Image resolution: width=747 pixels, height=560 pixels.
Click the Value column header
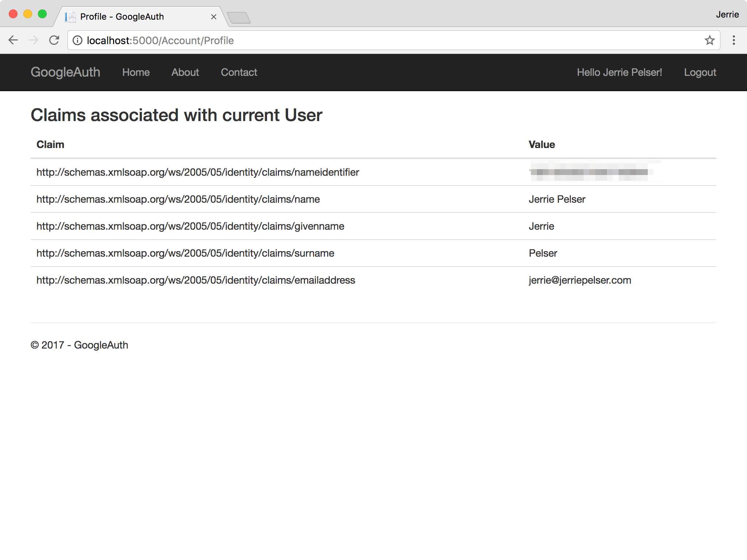point(542,144)
